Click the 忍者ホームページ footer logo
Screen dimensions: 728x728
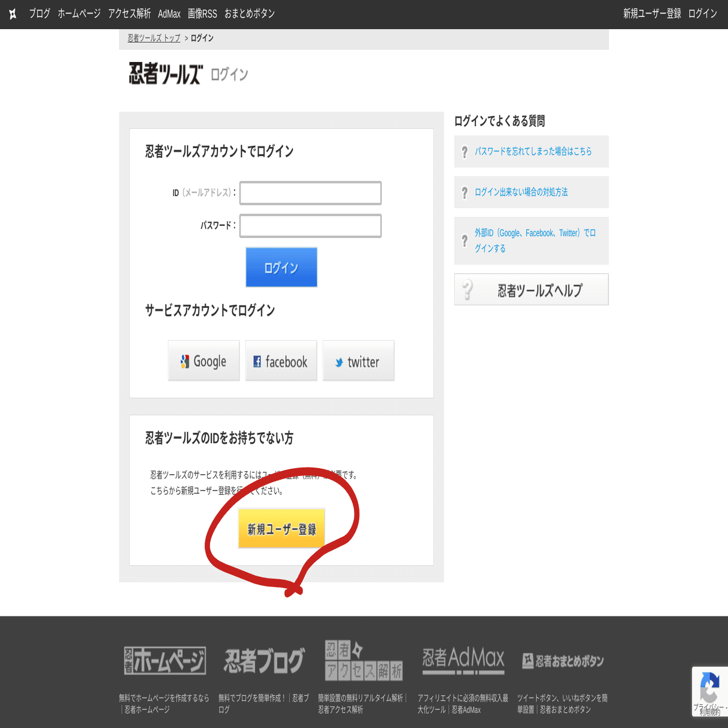coord(165,660)
